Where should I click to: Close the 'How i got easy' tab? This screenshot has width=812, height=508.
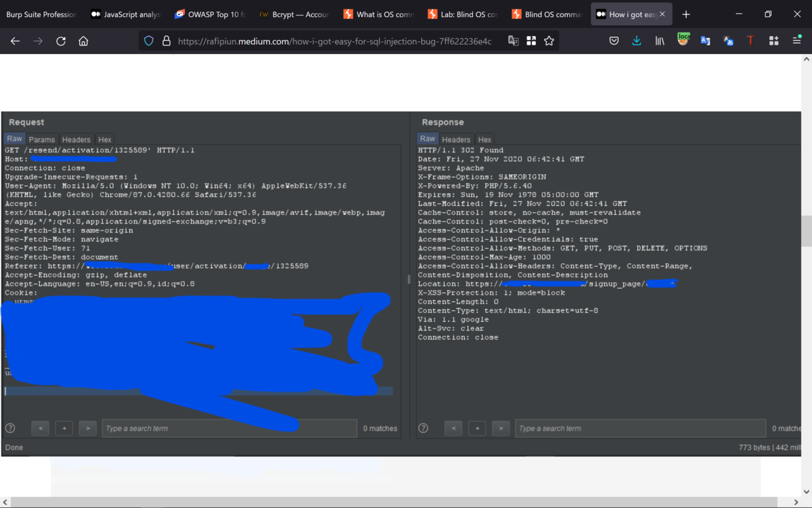662,14
